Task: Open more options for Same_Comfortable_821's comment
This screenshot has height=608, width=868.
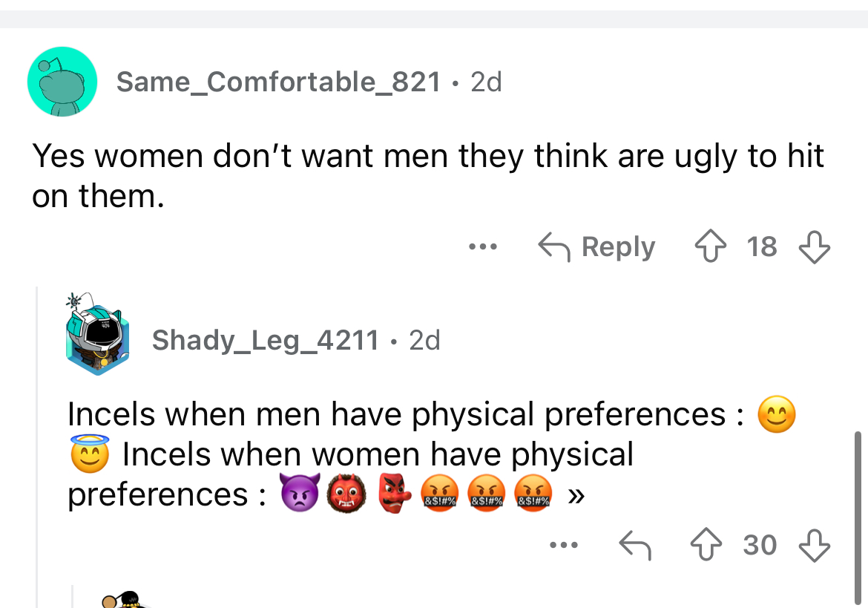Action: pos(483,246)
